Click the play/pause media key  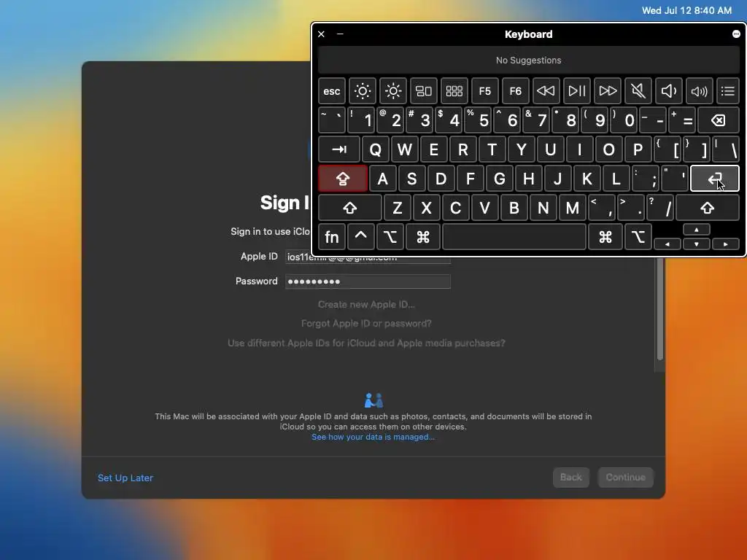[576, 91]
